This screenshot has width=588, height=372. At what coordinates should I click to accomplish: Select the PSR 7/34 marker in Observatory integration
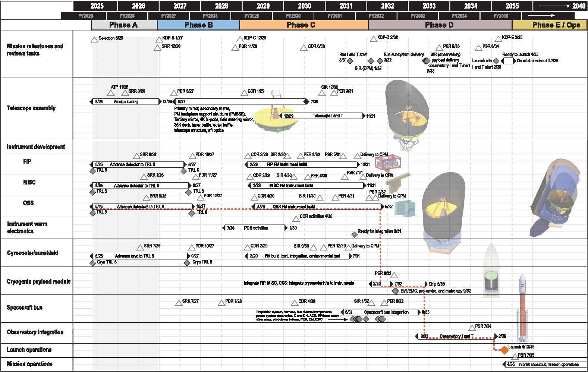(x=472, y=328)
